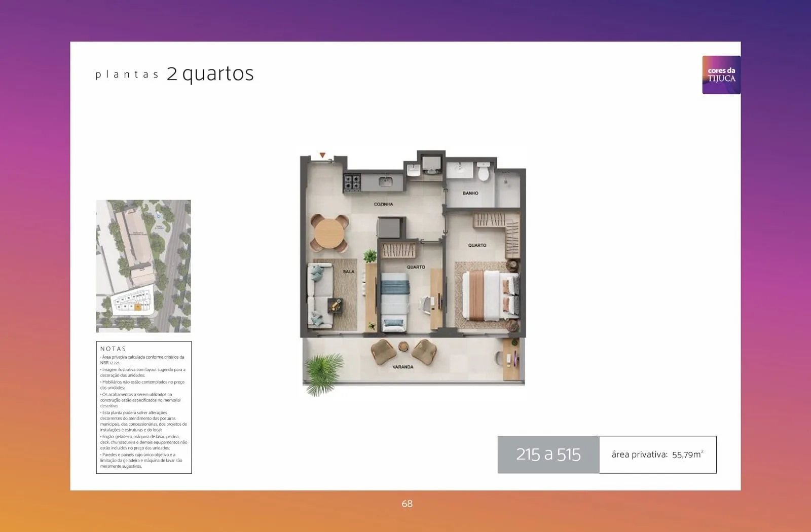Click the sofa in the SALA
Image resolution: width=811 pixels, height=532 pixels.
[320, 295]
